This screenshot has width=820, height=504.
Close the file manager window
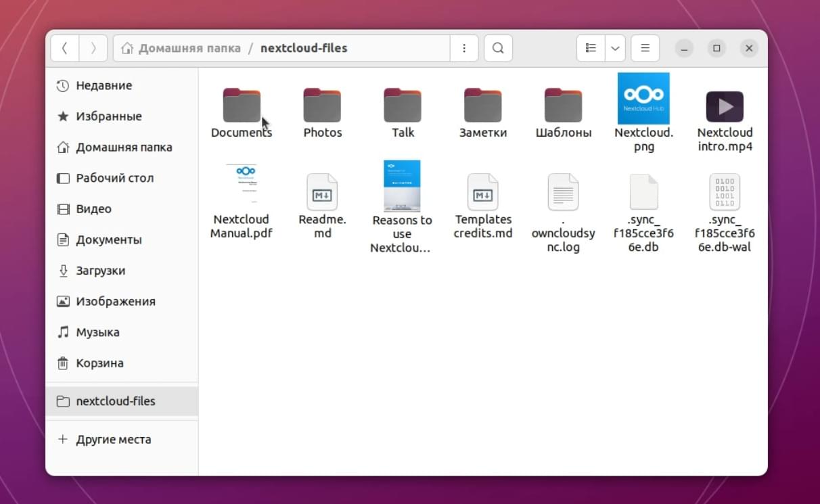coord(748,48)
